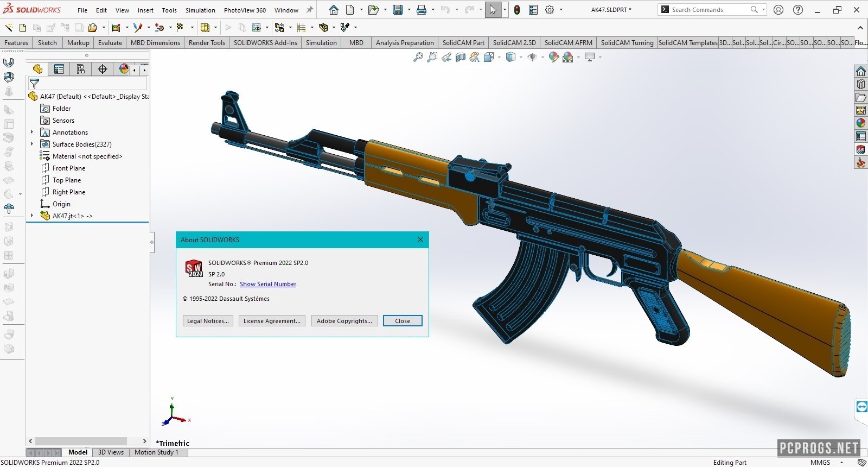Select the Right Plane tree item
Screen dimensions: 868x467
click(x=69, y=192)
